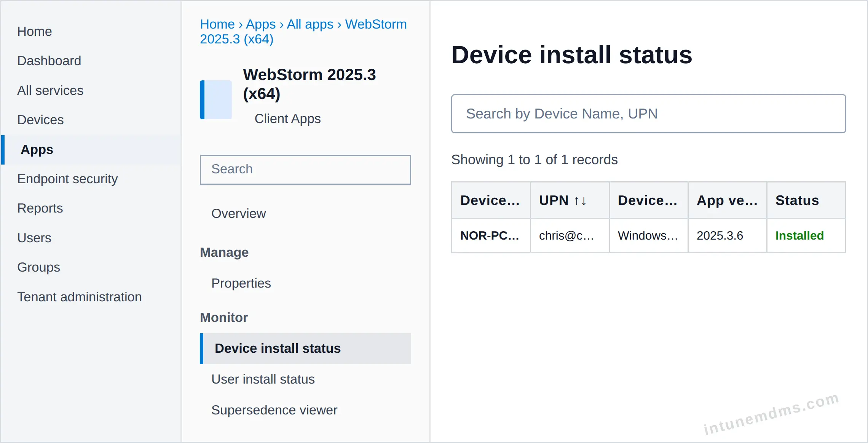Go to Dashboard in sidebar
The image size is (868, 443).
coord(49,61)
